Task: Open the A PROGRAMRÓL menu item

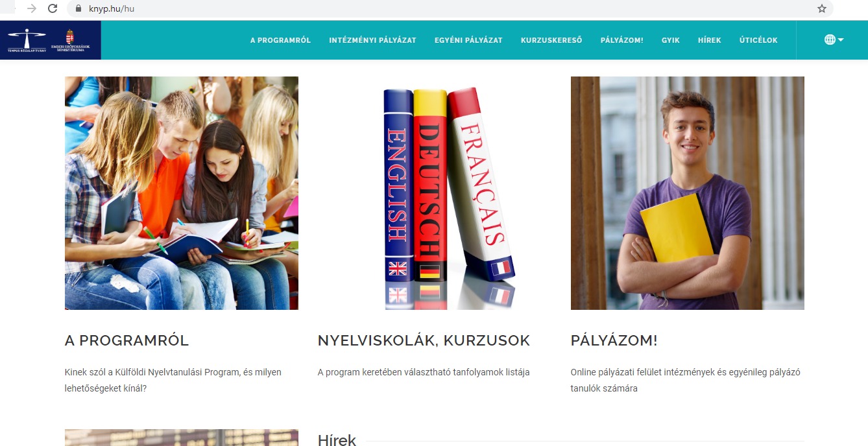Action: tap(280, 40)
